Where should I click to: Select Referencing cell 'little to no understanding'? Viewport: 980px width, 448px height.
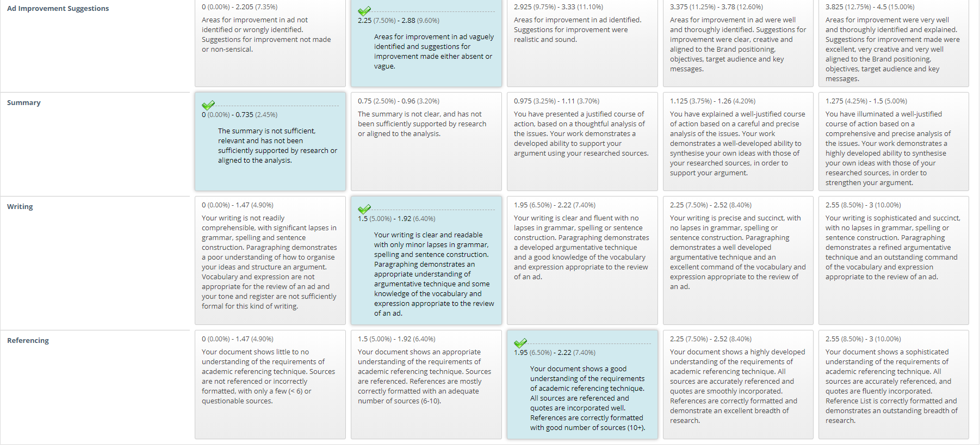[270, 384]
